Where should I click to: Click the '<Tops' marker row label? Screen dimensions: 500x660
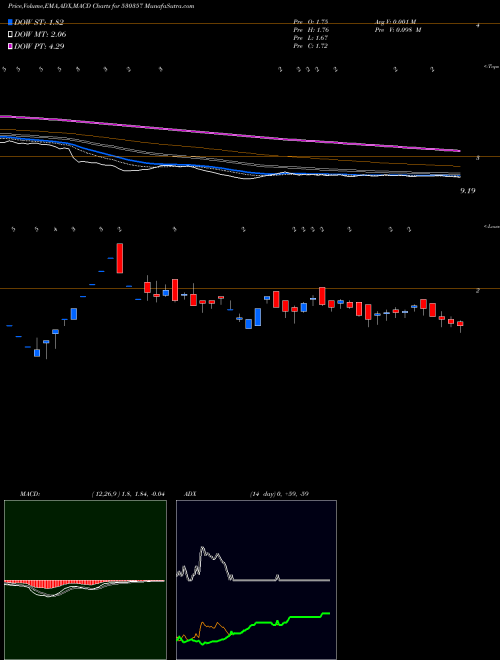point(492,67)
